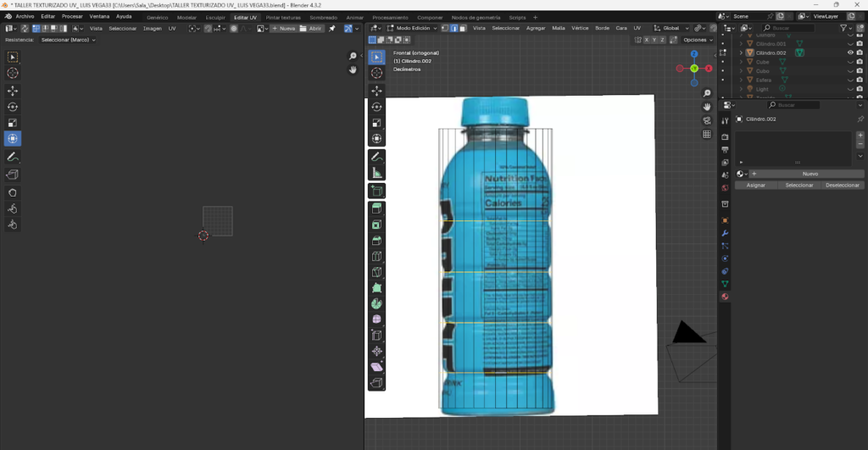Open the outliner filter dropdown

tap(847, 28)
